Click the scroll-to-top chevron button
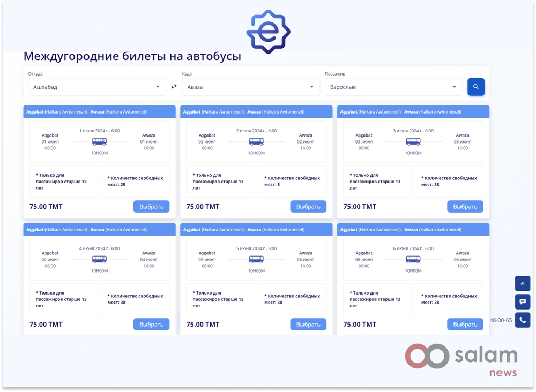This screenshot has width=536, height=392. (x=522, y=284)
